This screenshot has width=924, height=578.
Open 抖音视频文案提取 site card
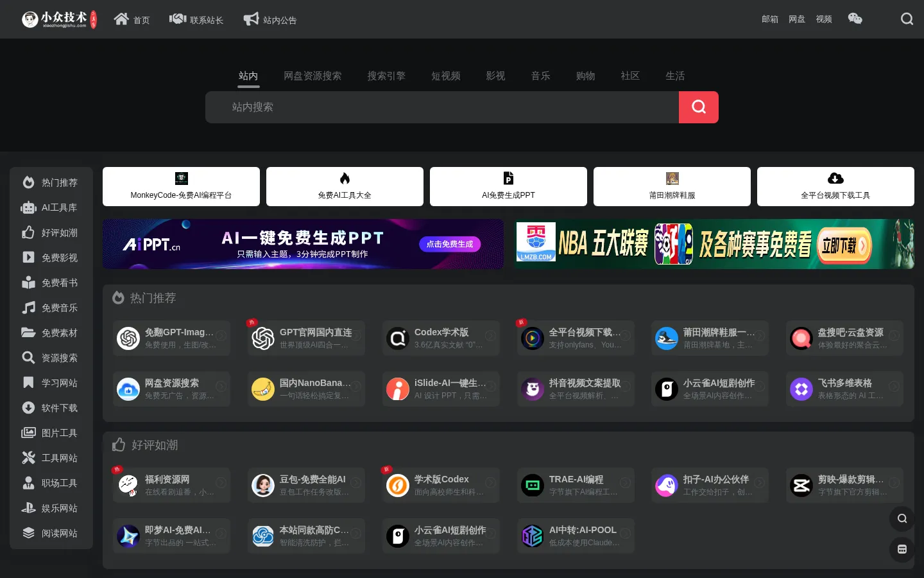(576, 389)
